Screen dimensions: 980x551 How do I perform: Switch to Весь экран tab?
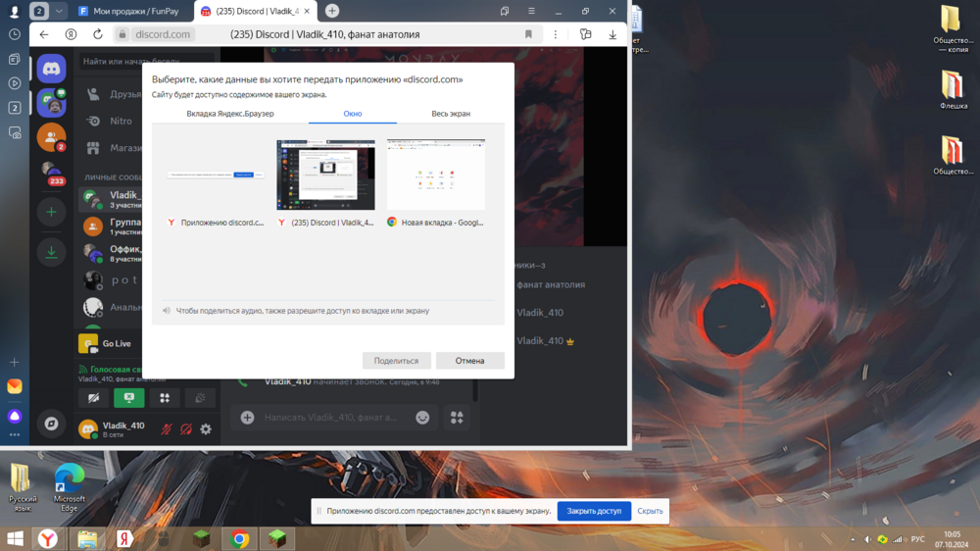tap(451, 114)
